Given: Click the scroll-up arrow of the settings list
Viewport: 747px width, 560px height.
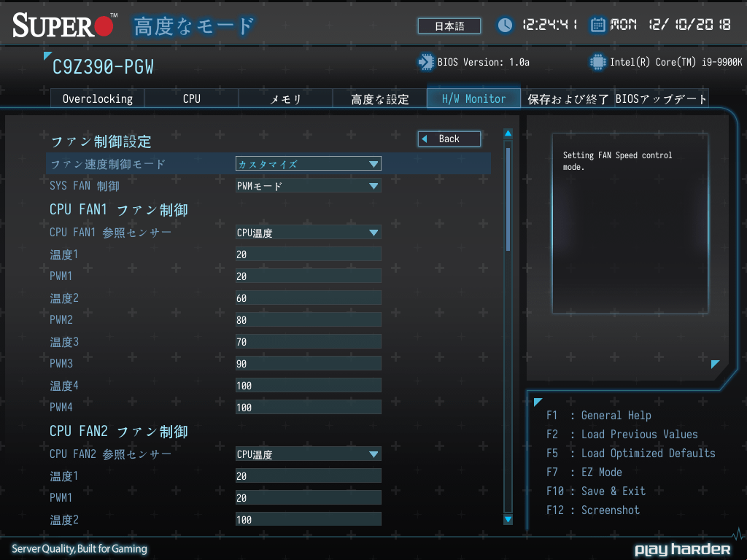Looking at the screenshot, I should pyautogui.click(x=508, y=133).
